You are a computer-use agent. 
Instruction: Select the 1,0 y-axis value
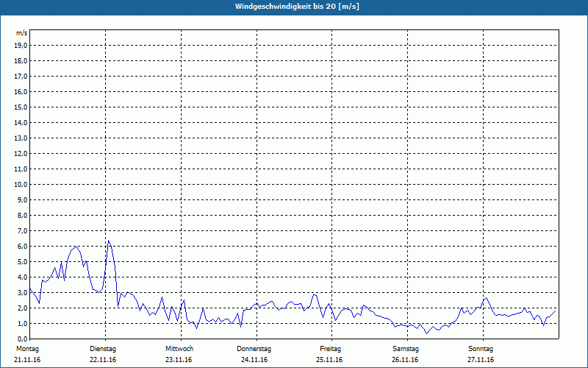coord(23,323)
